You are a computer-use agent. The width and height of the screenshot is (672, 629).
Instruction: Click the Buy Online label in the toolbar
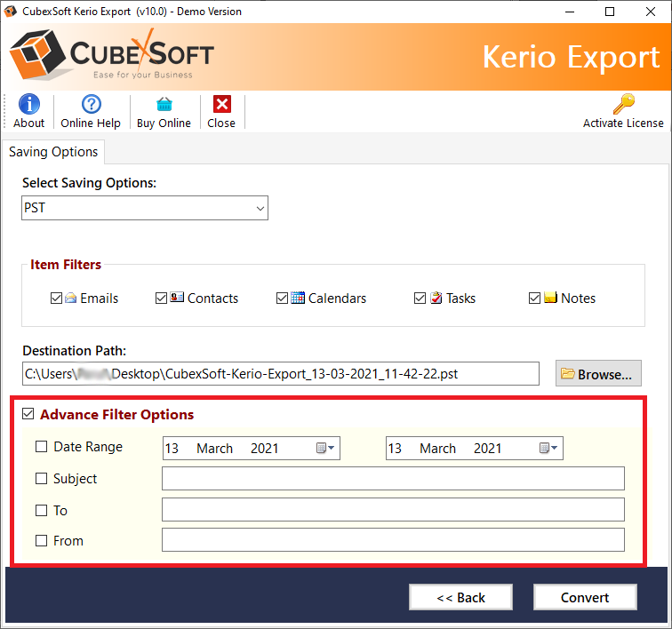click(164, 123)
